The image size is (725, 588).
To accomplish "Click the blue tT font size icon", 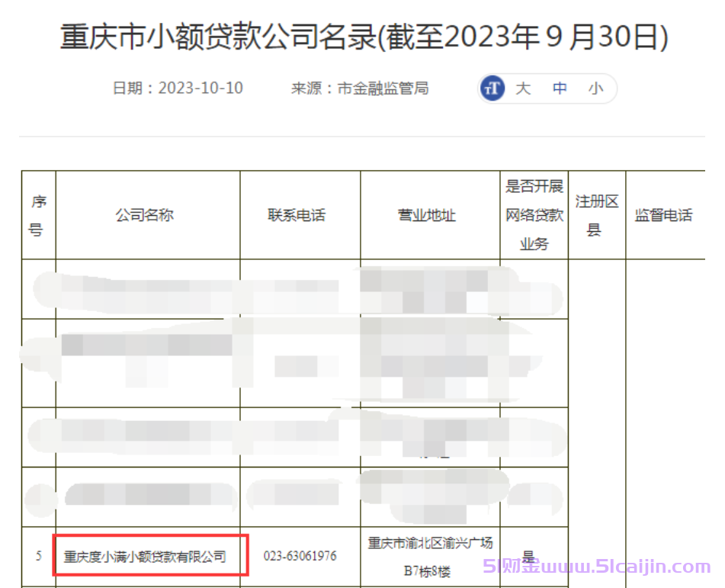I will coord(492,88).
